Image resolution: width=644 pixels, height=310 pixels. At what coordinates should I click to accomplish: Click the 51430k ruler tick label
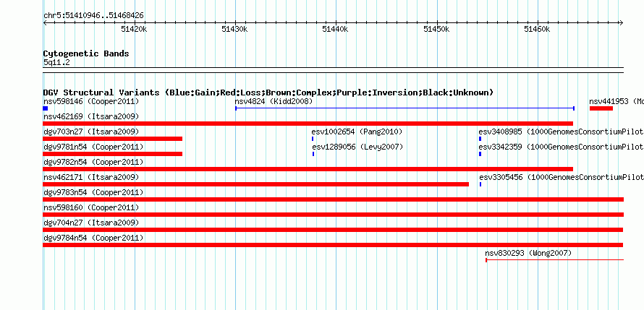(x=234, y=29)
